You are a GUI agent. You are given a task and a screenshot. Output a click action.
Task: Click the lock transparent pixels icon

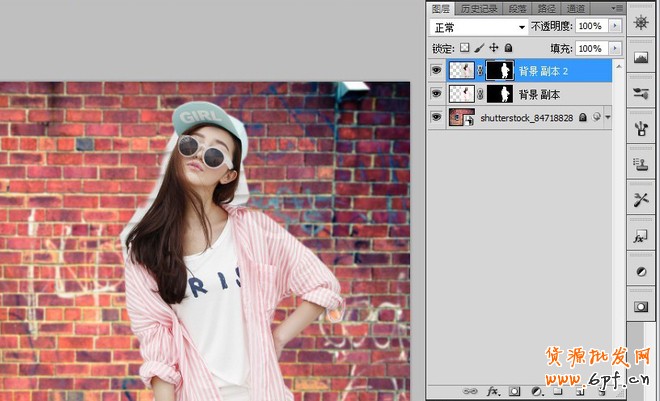(x=465, y=48)
